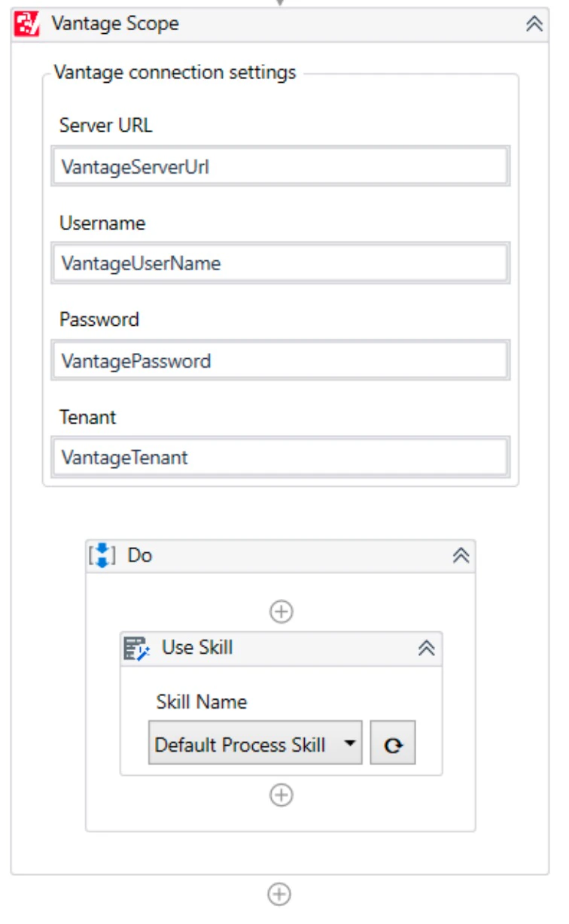Click the Vantage connection settings group
569x924 pixels.
[135, 73]
